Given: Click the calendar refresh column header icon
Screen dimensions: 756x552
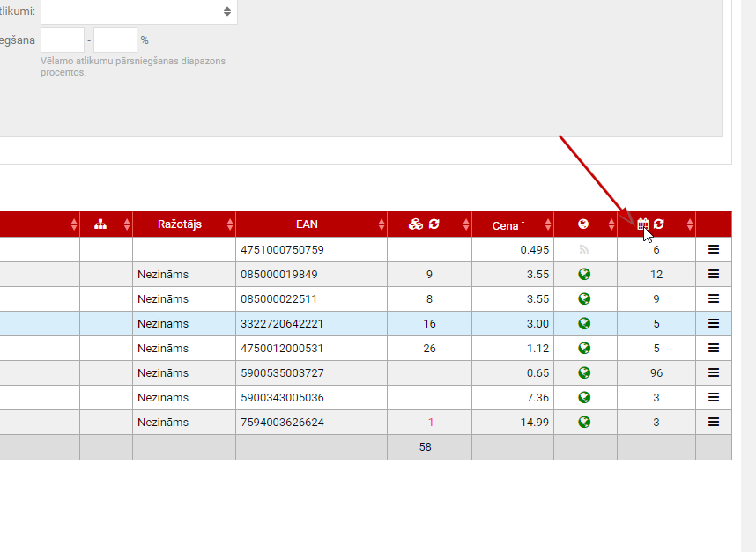Looking at the screenshot, I should [x=650, y=224].
